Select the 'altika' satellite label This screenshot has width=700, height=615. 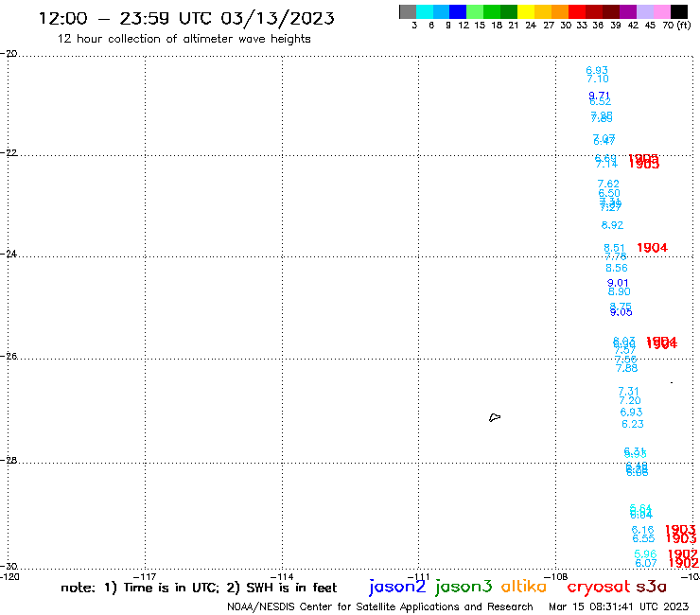click(x=524, y=586)
